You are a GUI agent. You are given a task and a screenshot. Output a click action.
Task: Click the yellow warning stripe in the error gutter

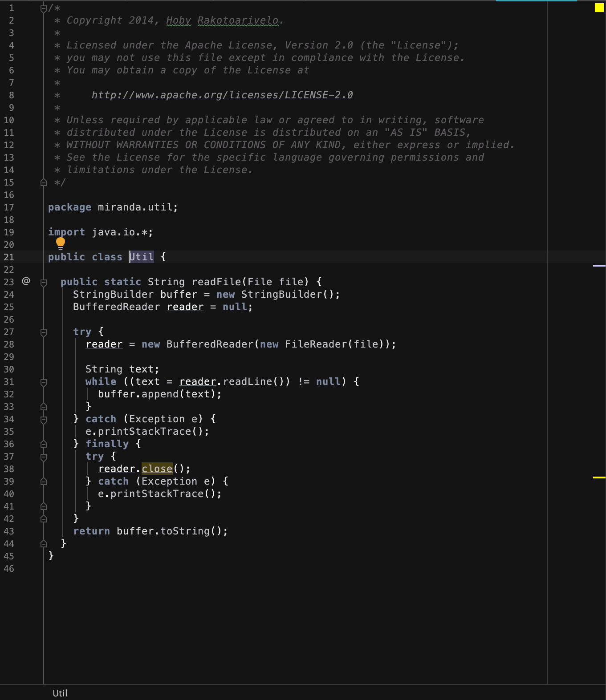pyautogui.click(x=599, y=477)
